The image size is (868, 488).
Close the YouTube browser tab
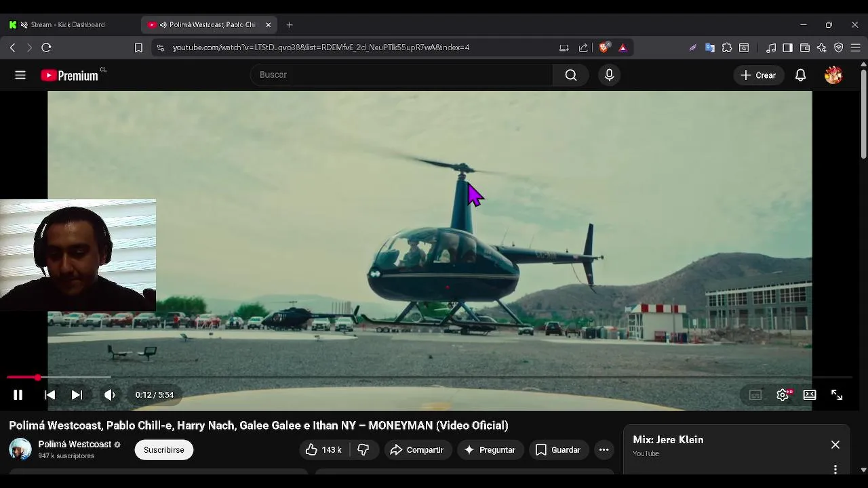point(269,24)
